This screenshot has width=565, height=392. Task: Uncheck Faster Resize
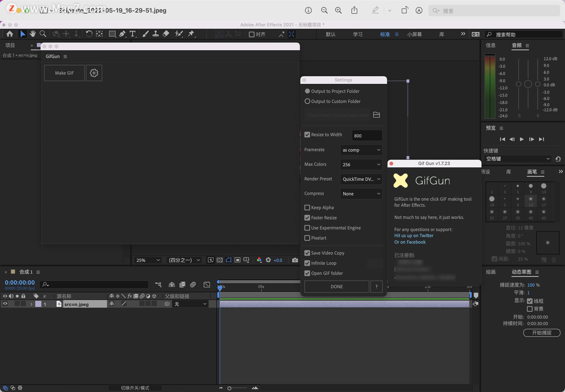307,218
